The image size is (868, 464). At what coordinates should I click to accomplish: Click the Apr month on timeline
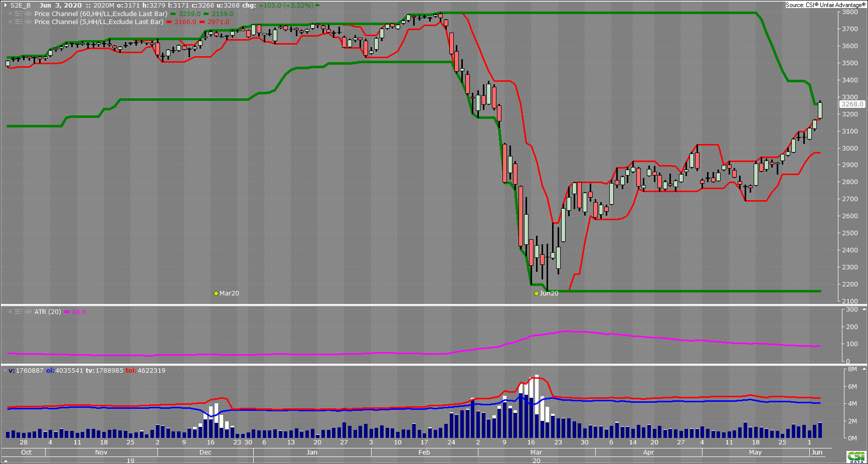(x=648, y=452)
